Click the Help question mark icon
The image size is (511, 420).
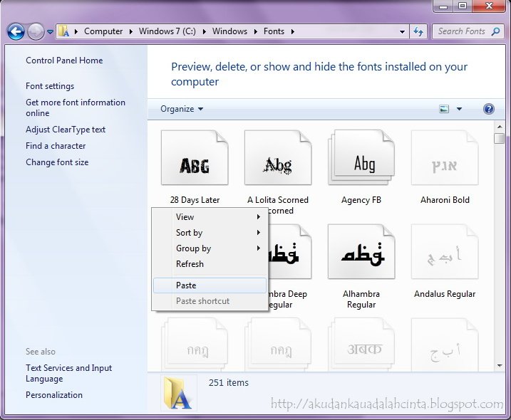pos(488,109)
